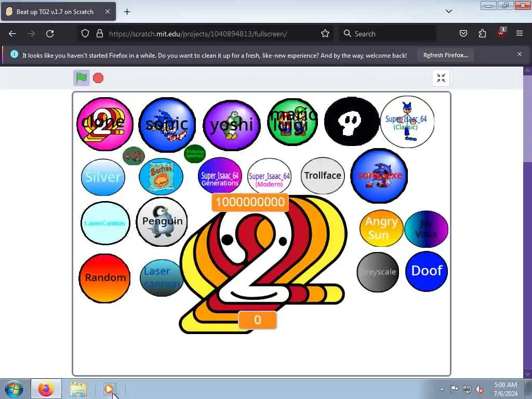Select the pink clone character circle
The height and width of the screenshot is (399, 532).
coord(105,124)
